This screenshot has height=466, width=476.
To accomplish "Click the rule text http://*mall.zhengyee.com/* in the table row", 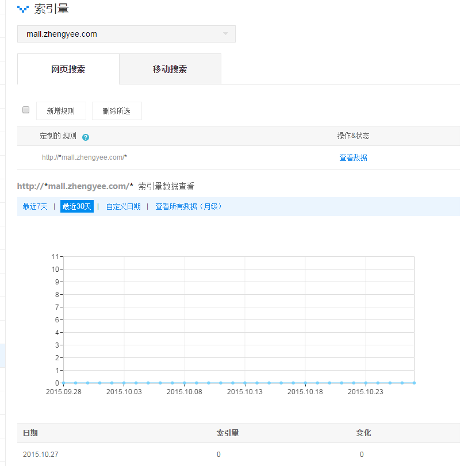I will pos(85,157).
